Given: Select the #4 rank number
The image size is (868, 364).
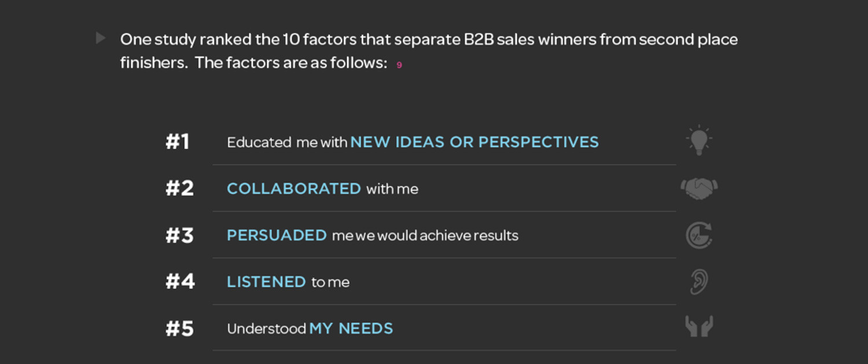Looking at the screenshot, I should click(180, 282).
